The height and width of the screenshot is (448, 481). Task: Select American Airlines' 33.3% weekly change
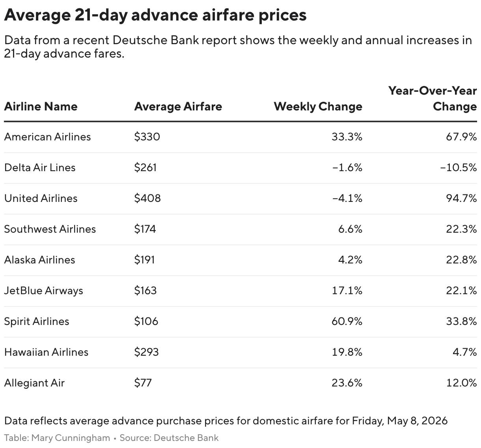point(347,137)
